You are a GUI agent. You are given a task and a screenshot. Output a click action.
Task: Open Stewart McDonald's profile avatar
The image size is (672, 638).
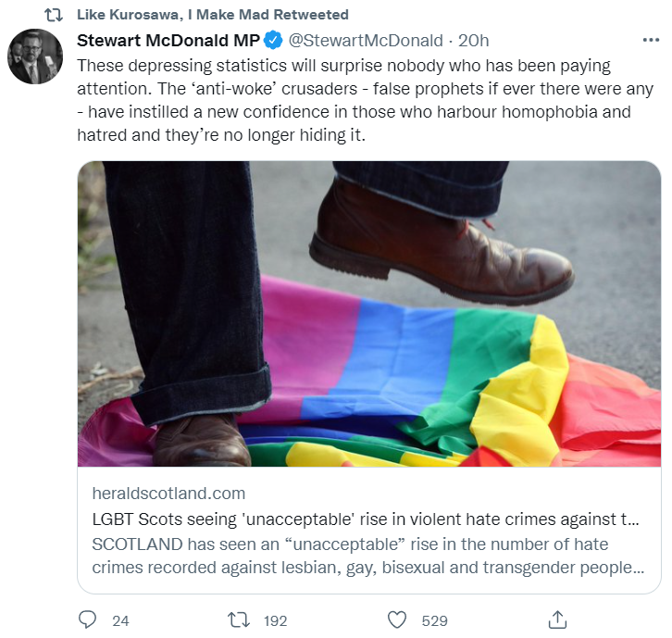35,56
